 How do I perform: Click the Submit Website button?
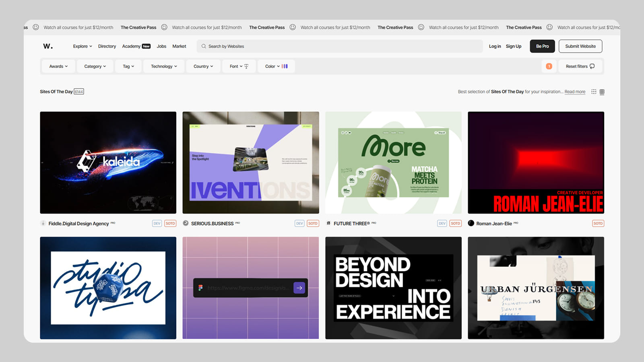[580, 46]
